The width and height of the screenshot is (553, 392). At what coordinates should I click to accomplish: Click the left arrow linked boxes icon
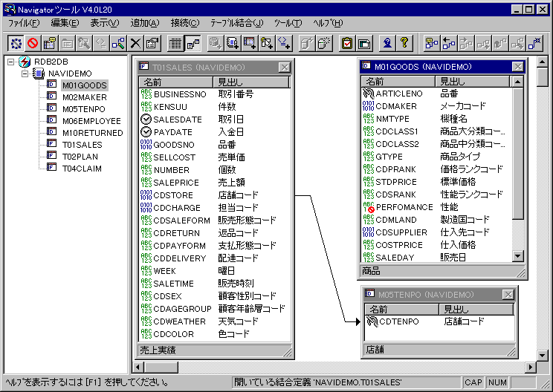449,43
